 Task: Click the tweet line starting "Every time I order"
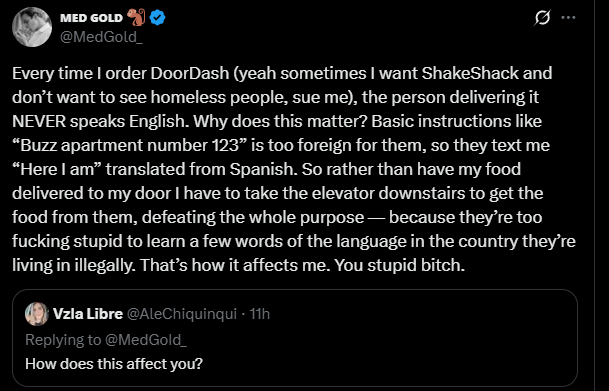(282, 73)
